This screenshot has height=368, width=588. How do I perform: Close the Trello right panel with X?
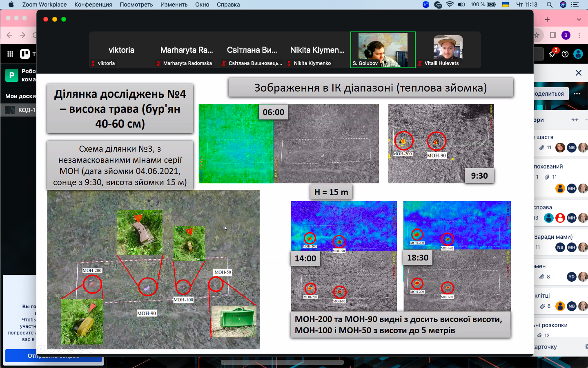579,73
